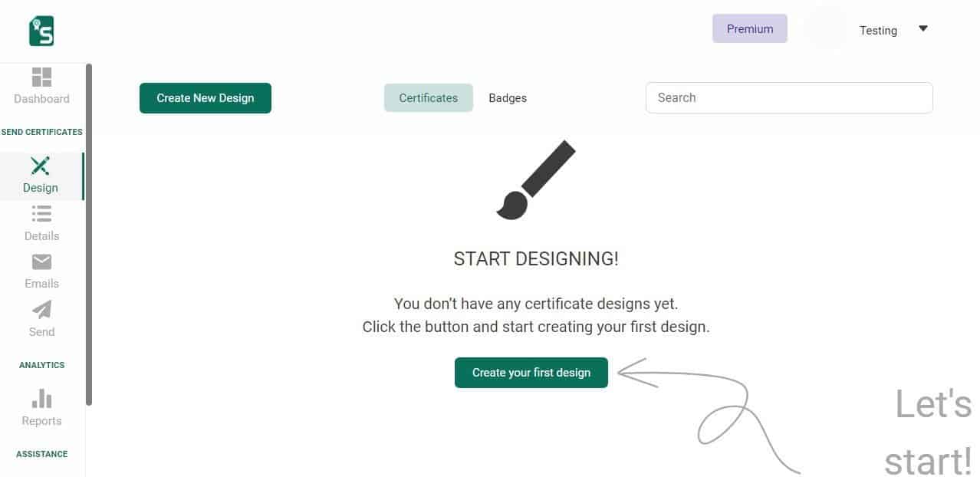The height and width of the screenshot is (477, 980).
Task: Click the Create New Design button
Action: coord(206,98)
